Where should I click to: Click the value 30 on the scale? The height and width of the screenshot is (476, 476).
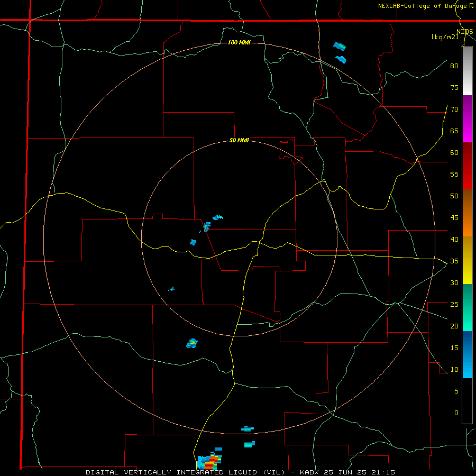(x=454, y=282)
